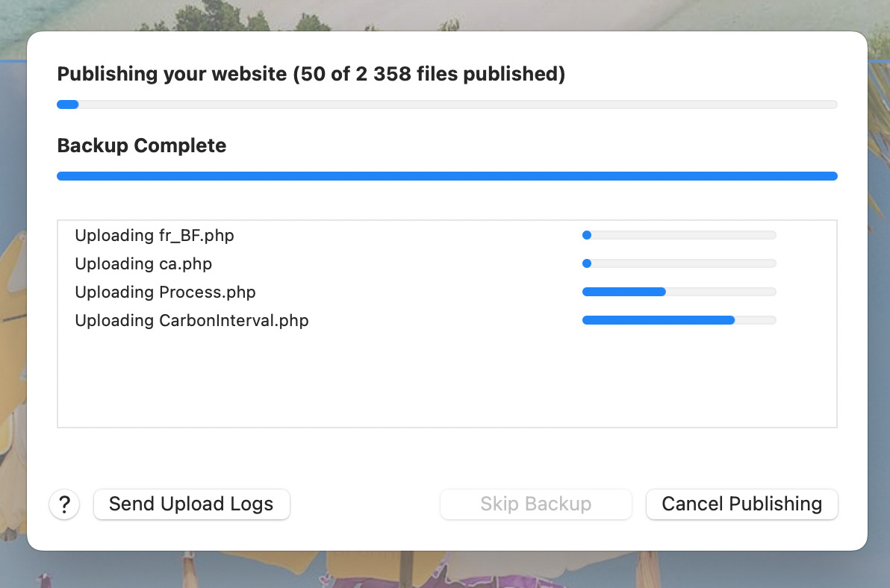This screenshot has width=890, height=588.
Task: Click the CarbonInterval.php upload progress bar
Action: coord(679,320)
